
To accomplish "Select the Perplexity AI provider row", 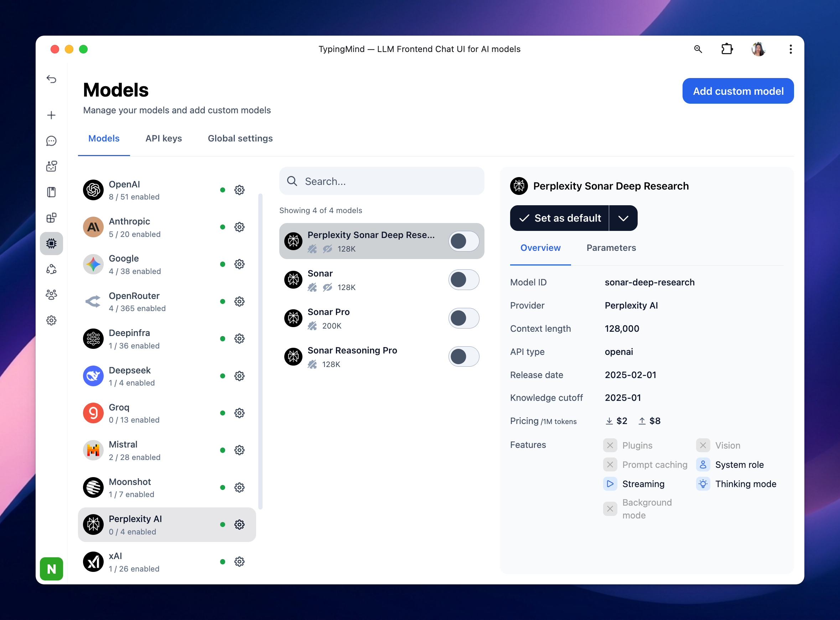I will [167, 525].
